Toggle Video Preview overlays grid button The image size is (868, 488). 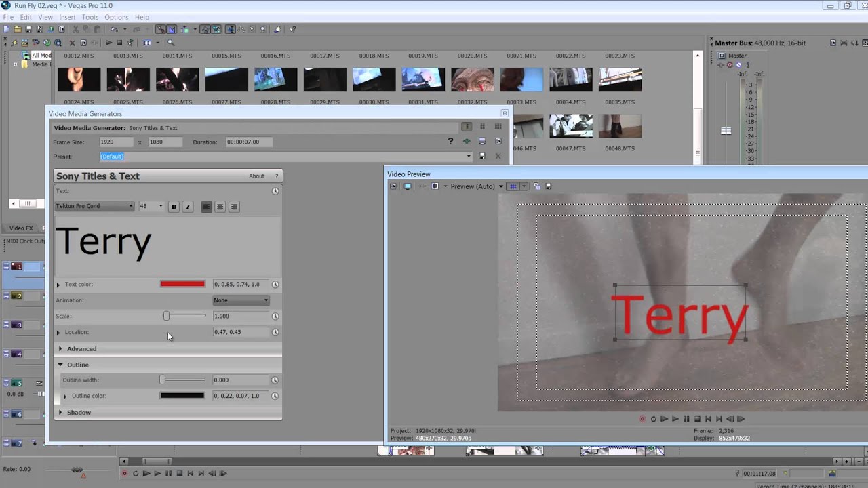pyautogui.click(x=513, y=186)
